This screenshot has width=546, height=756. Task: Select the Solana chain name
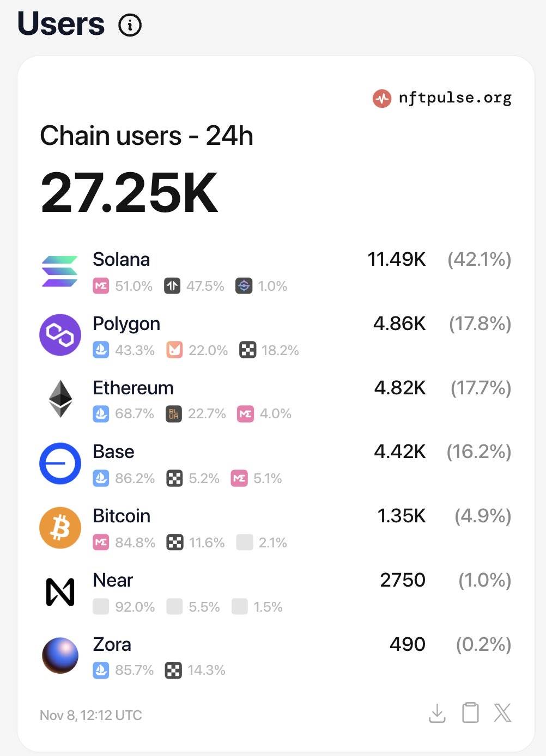coord(121,259)
